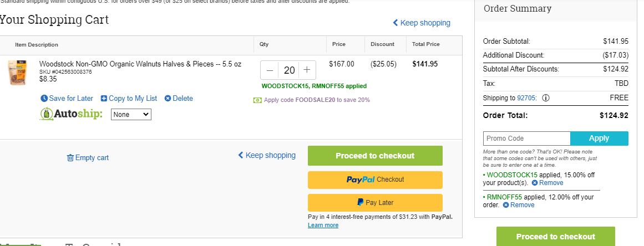Click Proceed to checkout in cart
Viewport: 644px width, 246px height.
375,156
